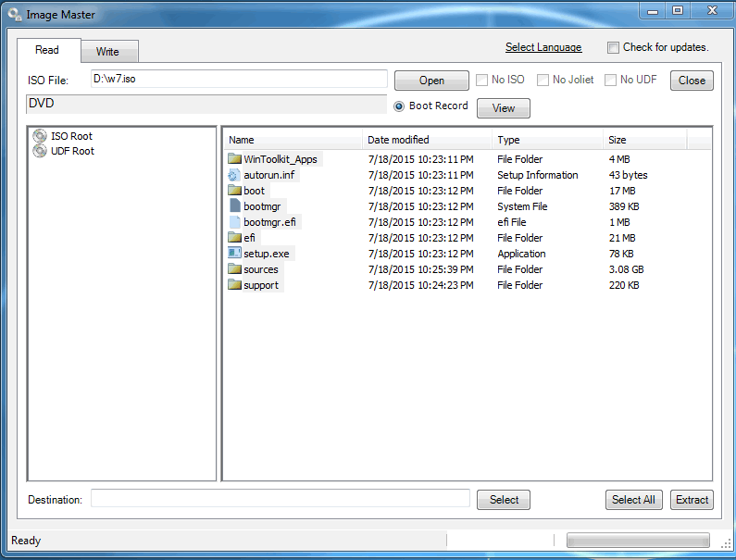Click the autorun.inf file icon
This screenshot has height=560, width=736.
[x=234, y=175]
